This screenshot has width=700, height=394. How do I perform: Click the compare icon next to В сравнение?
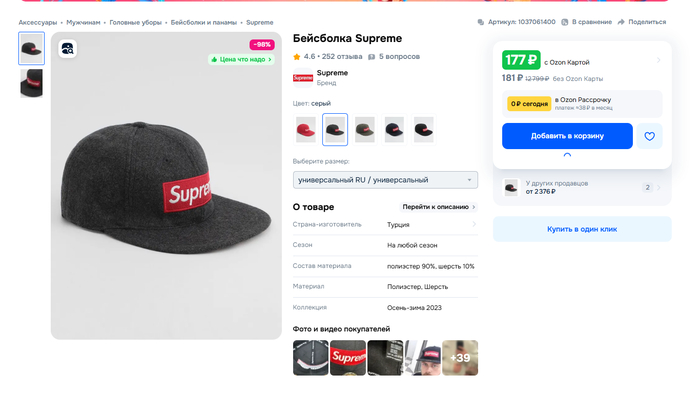click(x=564, y=22)
